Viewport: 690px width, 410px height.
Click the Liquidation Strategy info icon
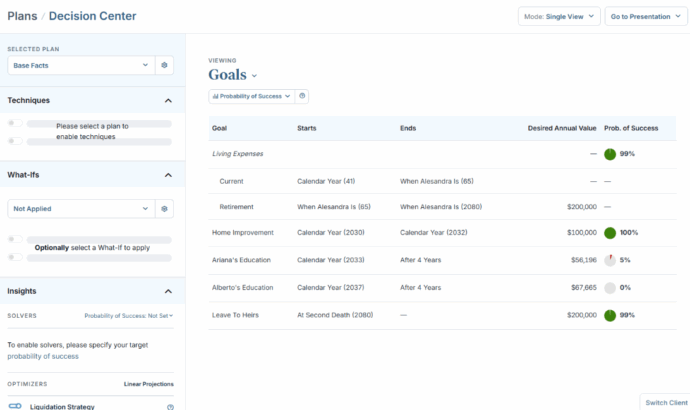tap(170, 406)
